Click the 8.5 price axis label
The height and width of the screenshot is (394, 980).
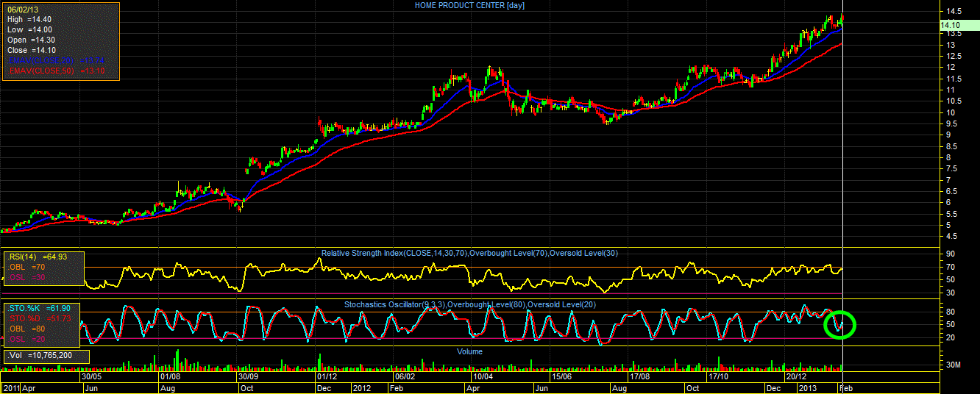point(953,146)
